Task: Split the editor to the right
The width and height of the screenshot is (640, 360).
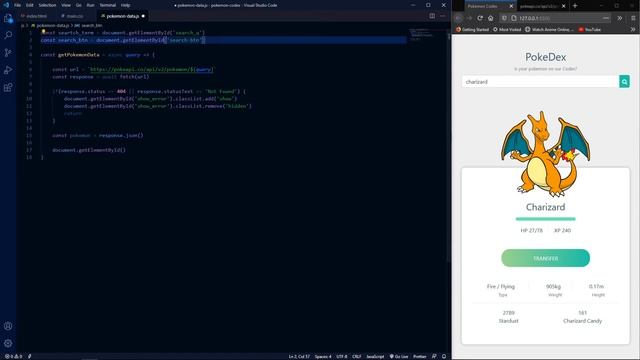Action: [432, 16]
